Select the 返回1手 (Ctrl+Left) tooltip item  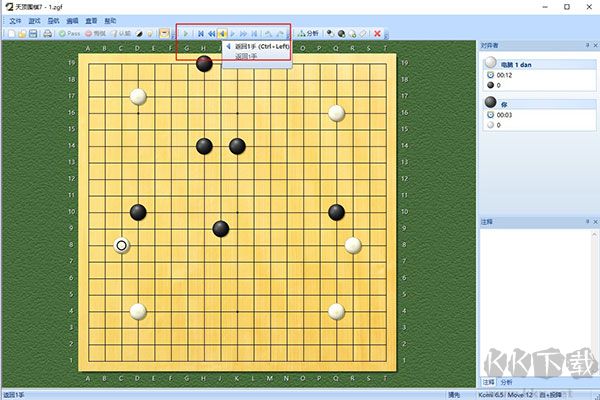pos(258,46)
